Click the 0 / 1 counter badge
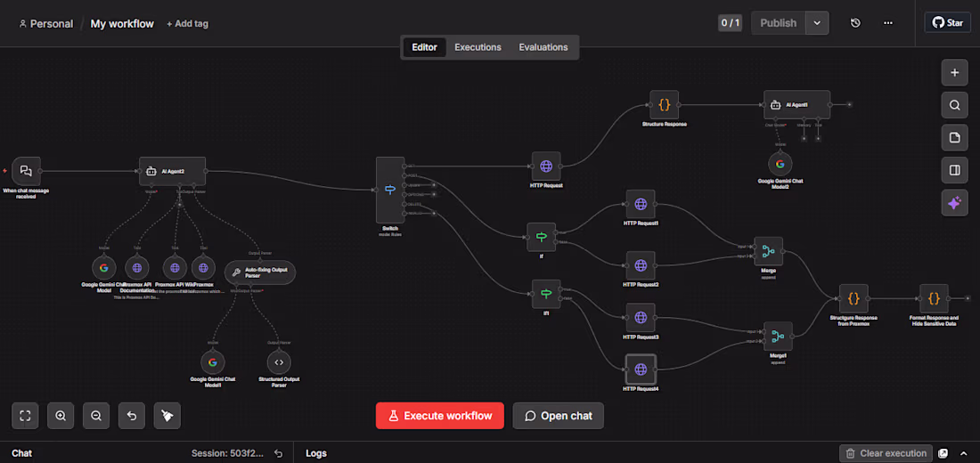The image size is (980, 463). [730, 23]
